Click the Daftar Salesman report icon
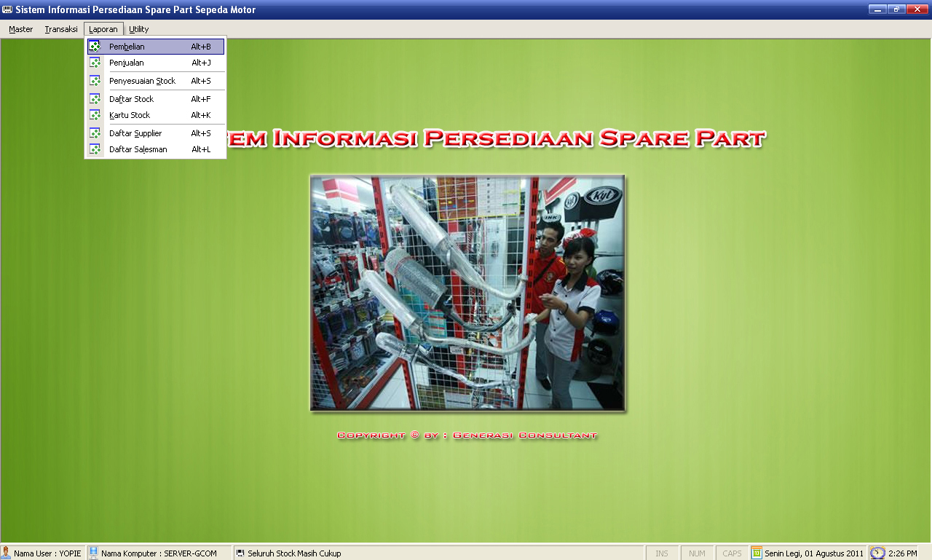 coord(95,149)
